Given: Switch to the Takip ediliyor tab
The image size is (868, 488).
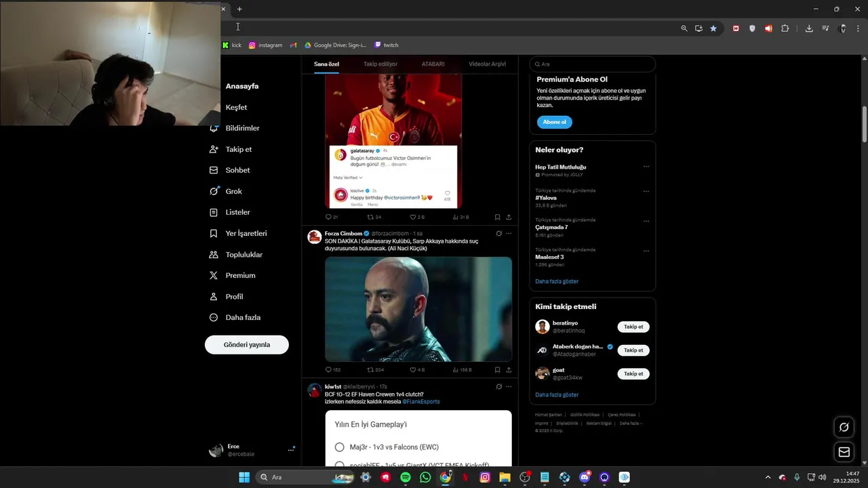Looking at the screenshot, I should [380, 64].
